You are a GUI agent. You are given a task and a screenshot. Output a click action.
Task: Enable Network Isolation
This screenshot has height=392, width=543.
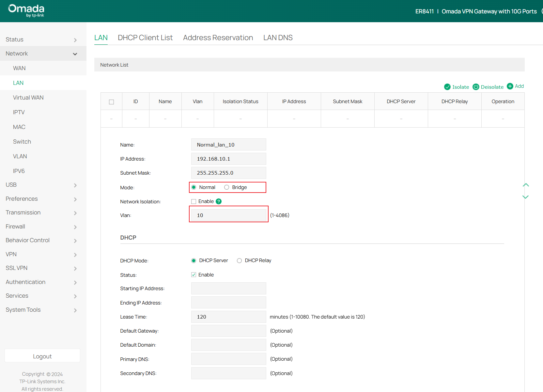194,201
